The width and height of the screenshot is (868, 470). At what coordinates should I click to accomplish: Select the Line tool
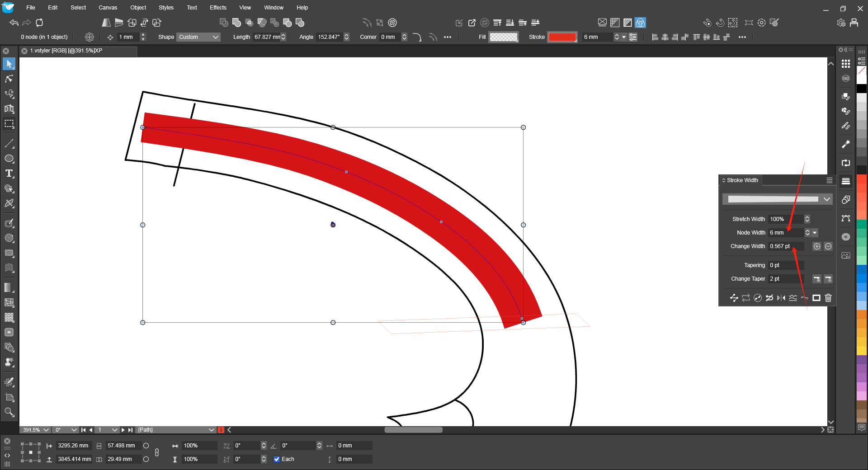point(9,144)
